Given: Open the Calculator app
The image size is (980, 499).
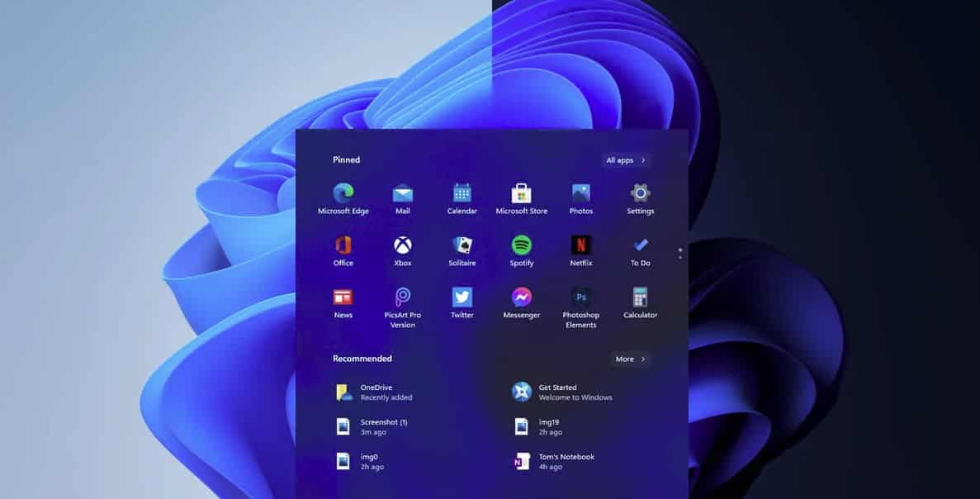Looking at the screenshot, I should [x=640, y=296].
